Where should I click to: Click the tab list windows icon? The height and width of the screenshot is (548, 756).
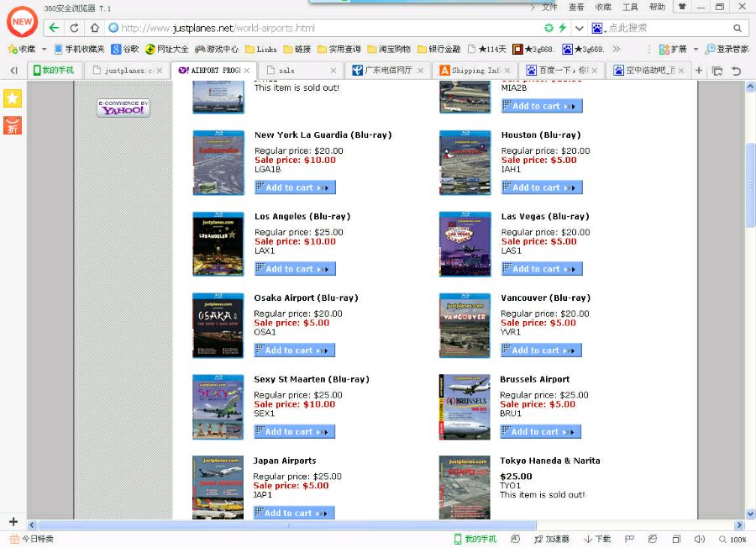click(x=717, y=71)
